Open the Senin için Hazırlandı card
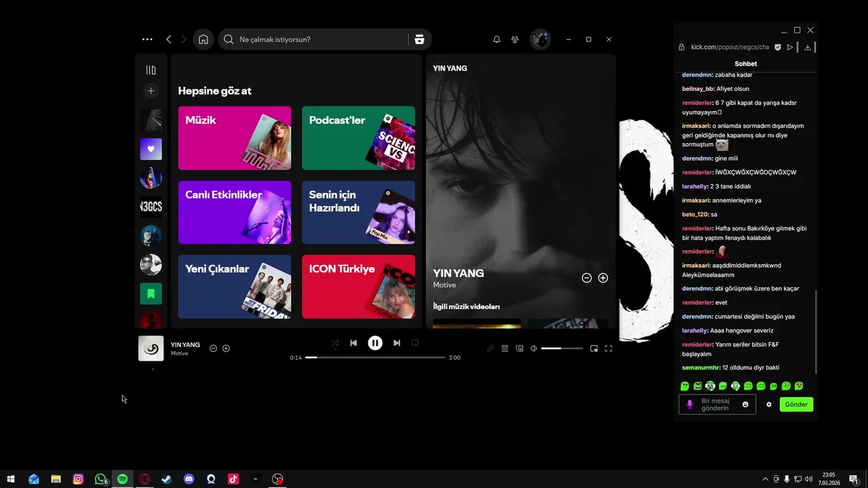This screenshot has height=488, width=868. pyautogui.click(x=358, y=212)
